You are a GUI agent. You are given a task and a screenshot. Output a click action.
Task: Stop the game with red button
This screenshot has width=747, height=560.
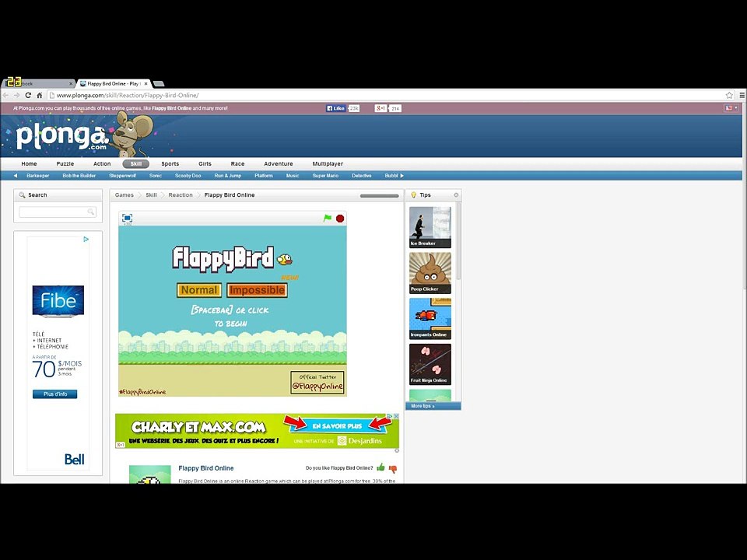pyautogui.click(x=340, y=218)
